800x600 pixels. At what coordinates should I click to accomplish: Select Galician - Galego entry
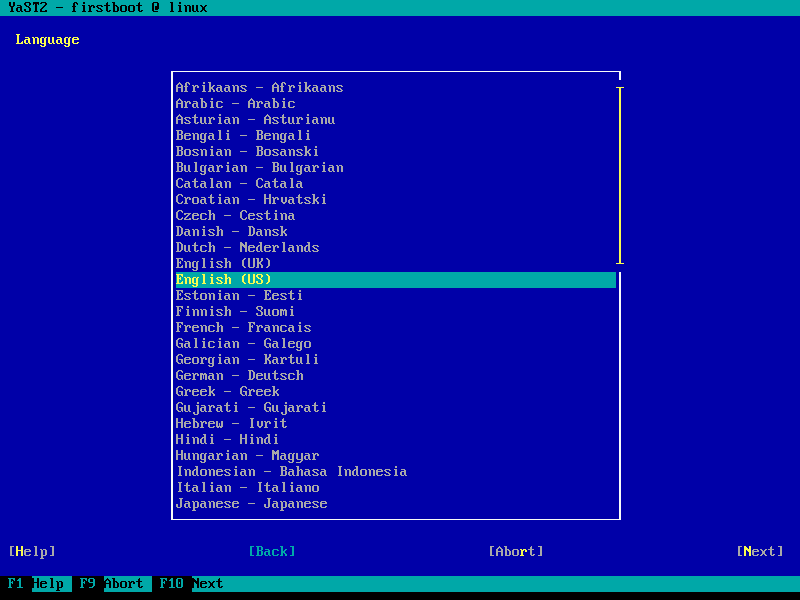[x=243, y=344]
